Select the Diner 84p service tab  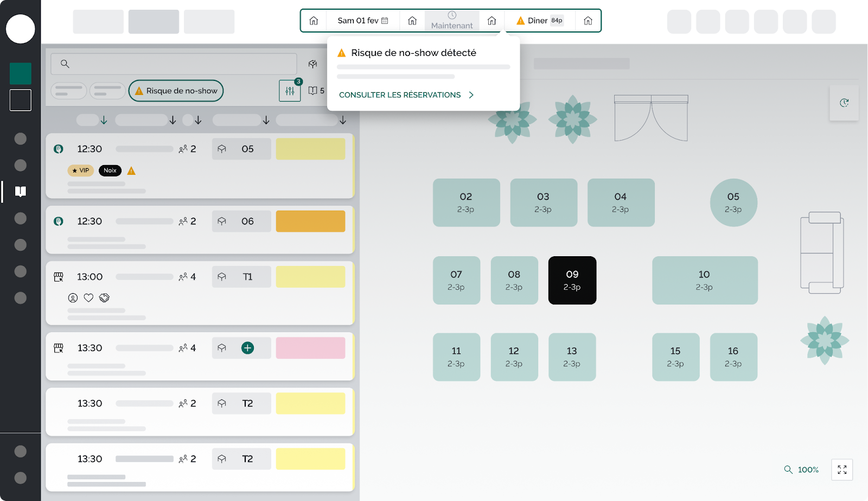coord(539,21)
